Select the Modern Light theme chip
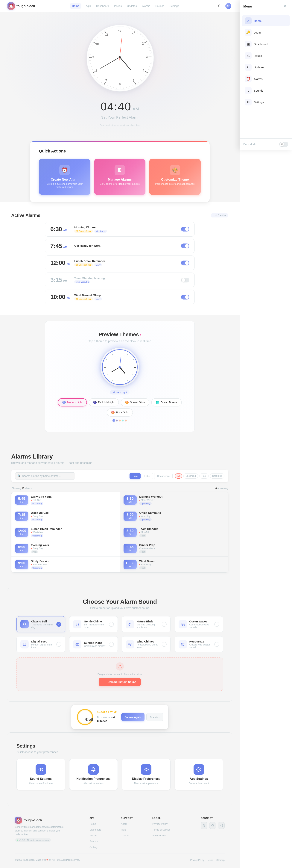The image size is (292, 868). 72,402
